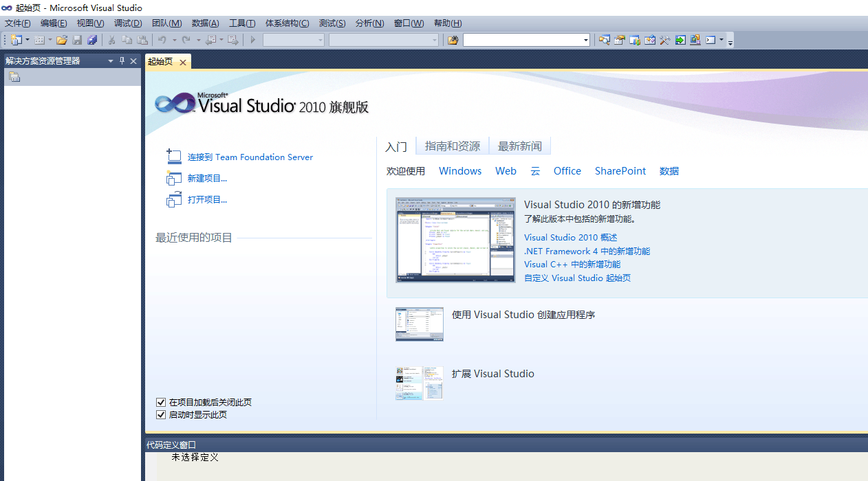This screenshot has height=481, width=868.
Task: Click the New Project toolbar icon
Action: [16, 40]
